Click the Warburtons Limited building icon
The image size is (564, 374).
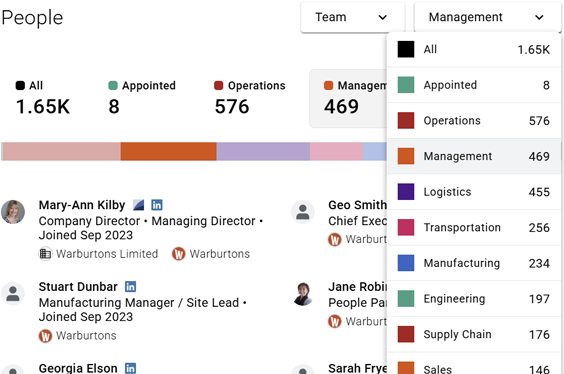tap(45, 254)
